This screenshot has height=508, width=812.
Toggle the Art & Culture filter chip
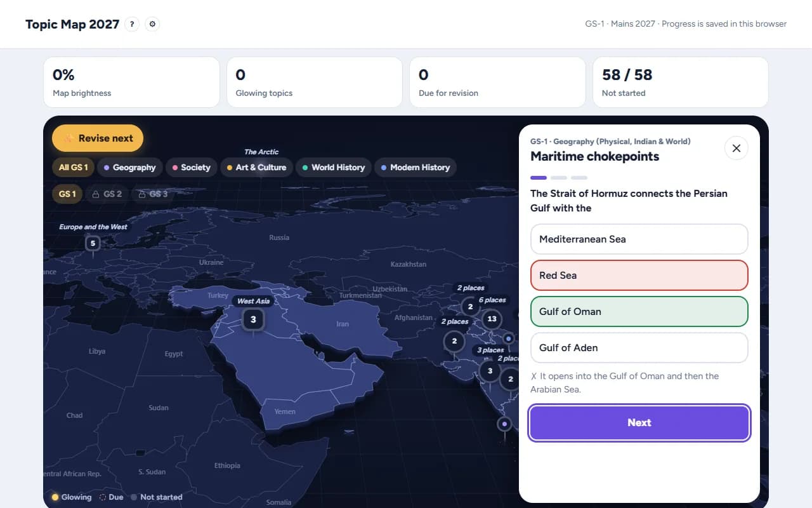point(256,167)
